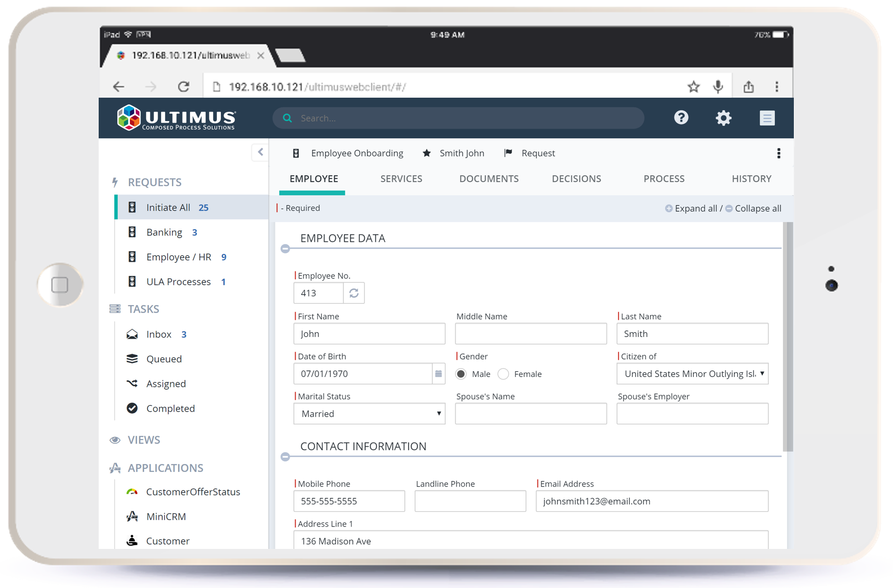Switch to the PROCESS tab
The image size is (893, 588).
[664, 179]
